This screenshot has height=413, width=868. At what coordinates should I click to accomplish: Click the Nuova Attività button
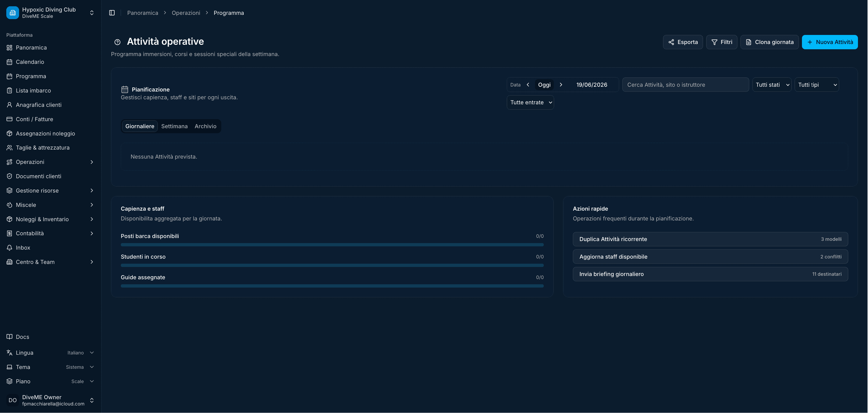point(830,42)
